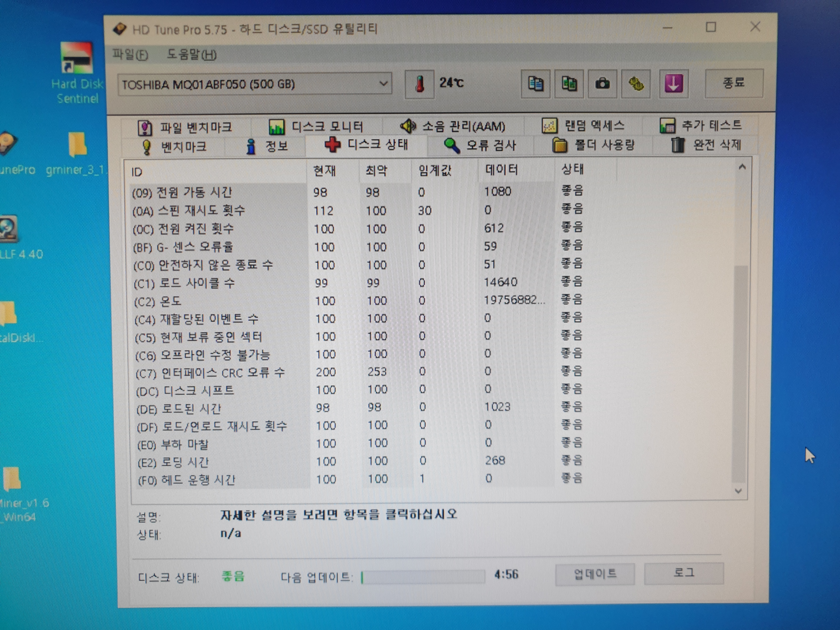
Task: Click the 24℃ temperature reading
Action: (x=451, y=82)
